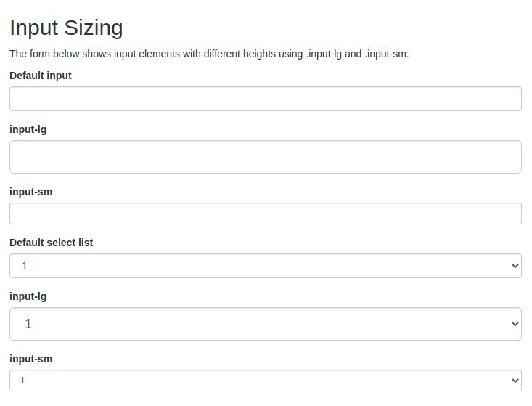The width and height of the screenshot is (532, 406).
Task: Focus the large input-lg text field
Action: [265, 157]
